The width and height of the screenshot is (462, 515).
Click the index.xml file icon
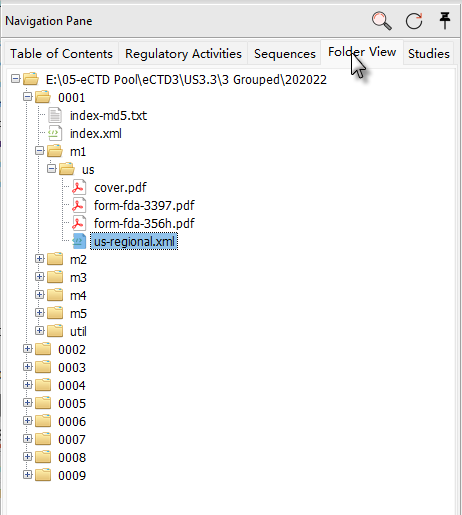[55, 133]
